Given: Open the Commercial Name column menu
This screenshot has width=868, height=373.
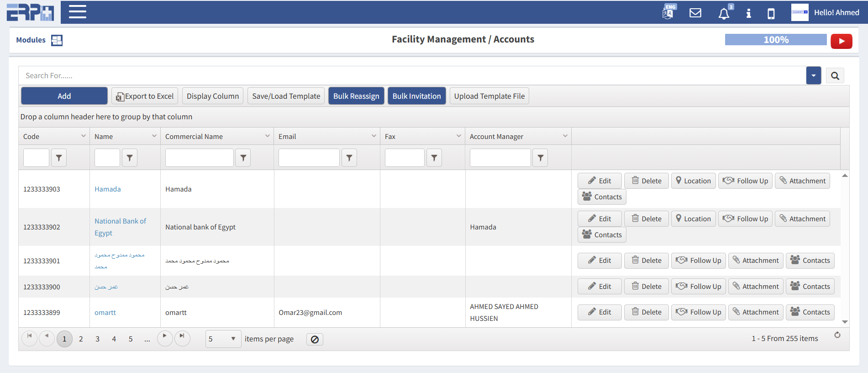Looking at the screenshot, I should click(x=267, y=136).
